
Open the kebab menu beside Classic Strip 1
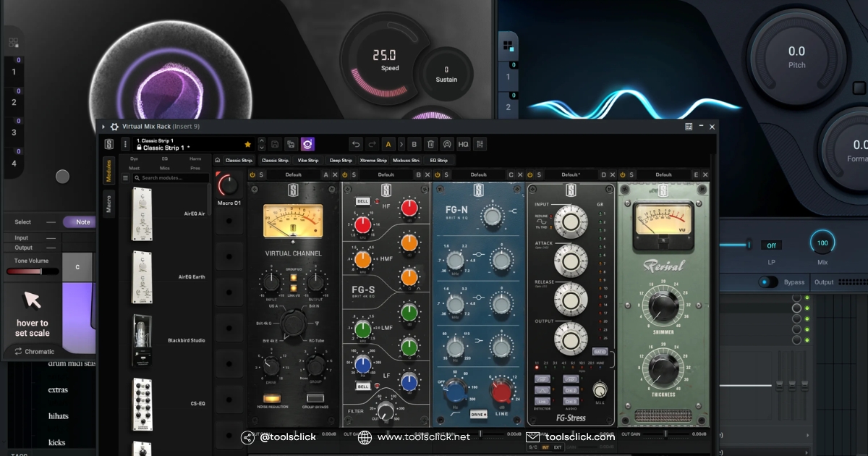point(125,144)
